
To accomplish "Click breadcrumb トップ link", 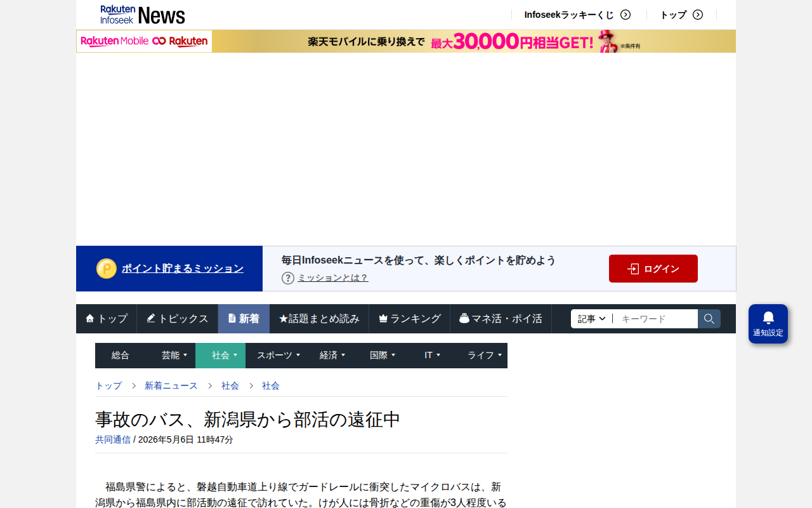I will click(x=108, y=385).
